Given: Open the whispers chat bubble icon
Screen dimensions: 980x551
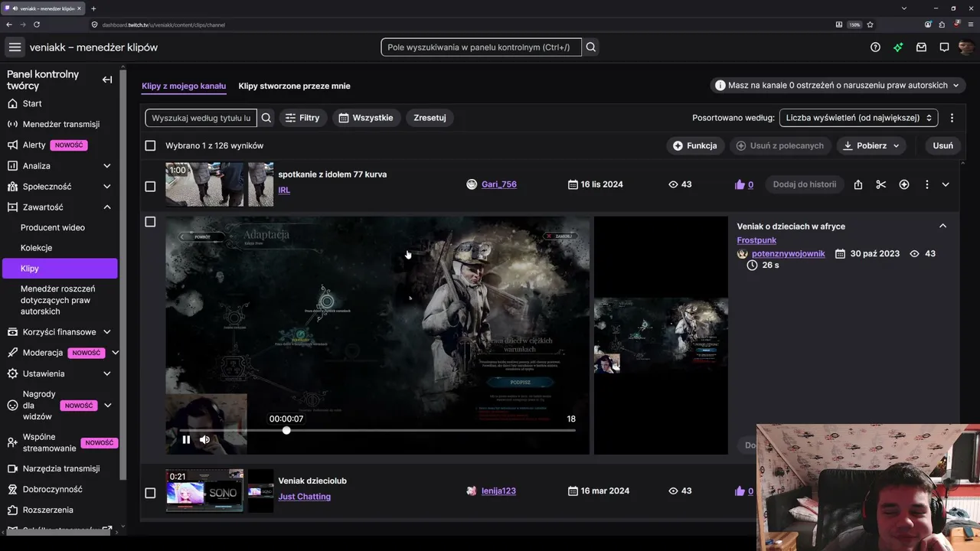Looking at the screenshot, I should (944, 47).
